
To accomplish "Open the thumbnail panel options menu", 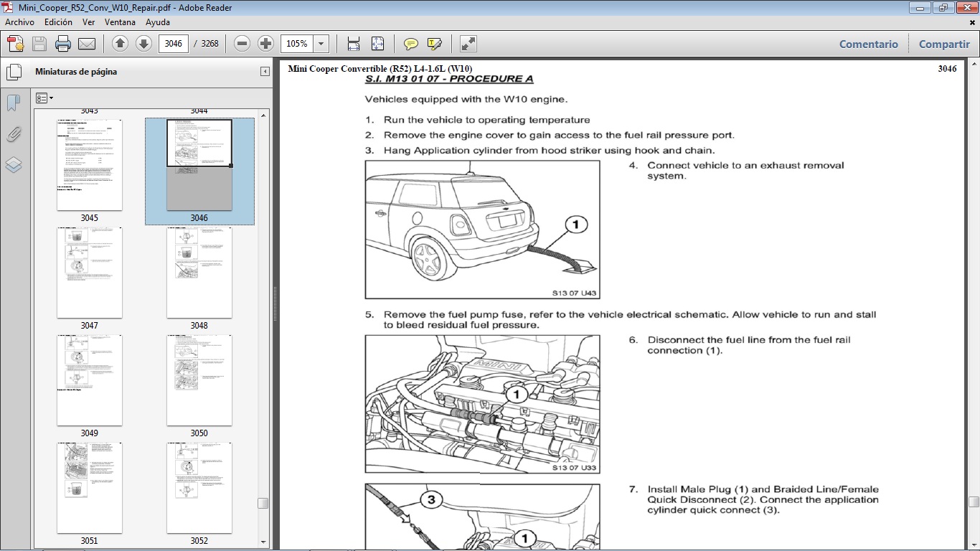I will click(44, 98).
